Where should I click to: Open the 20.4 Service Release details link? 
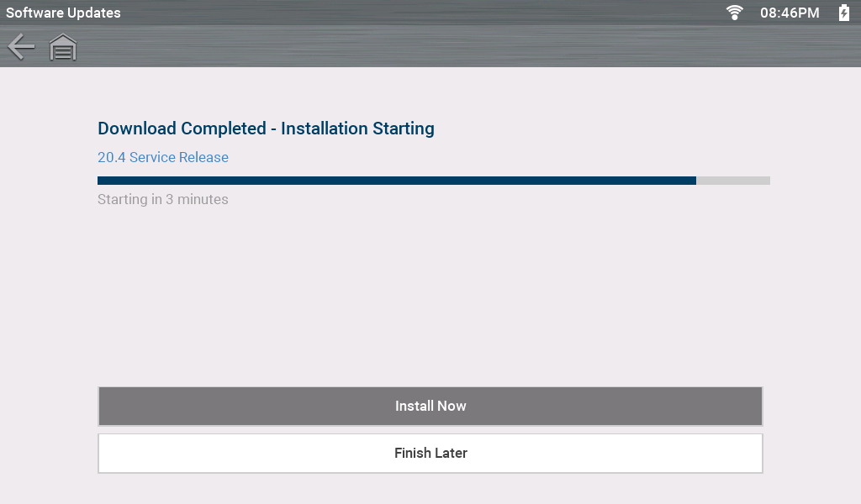click(162, 157)
